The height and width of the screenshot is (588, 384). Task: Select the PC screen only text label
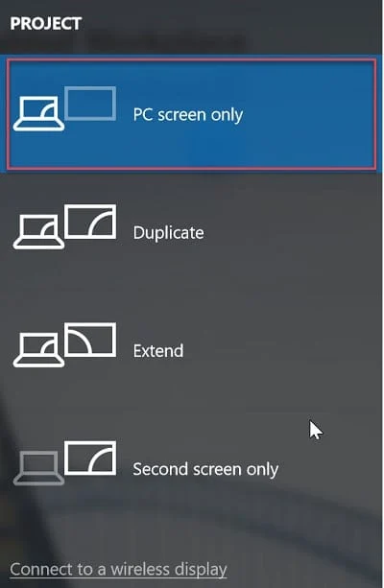point(188,115)
